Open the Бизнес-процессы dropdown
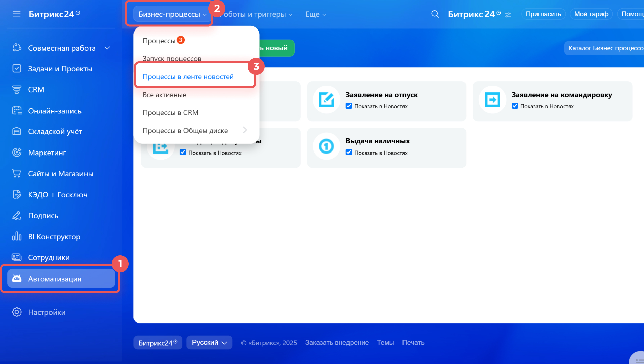This screenshot has height=364, width=644. pos(172,14)
